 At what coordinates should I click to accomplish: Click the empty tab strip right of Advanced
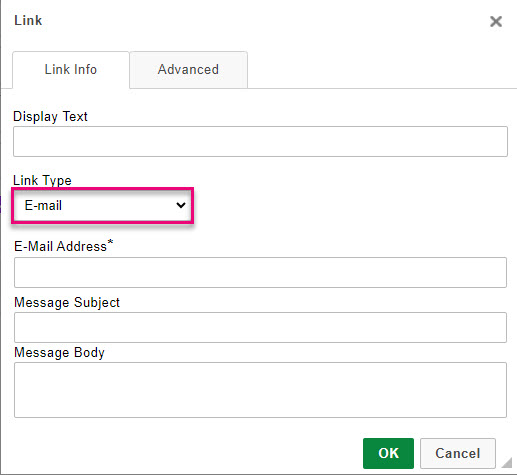point(382,70)
